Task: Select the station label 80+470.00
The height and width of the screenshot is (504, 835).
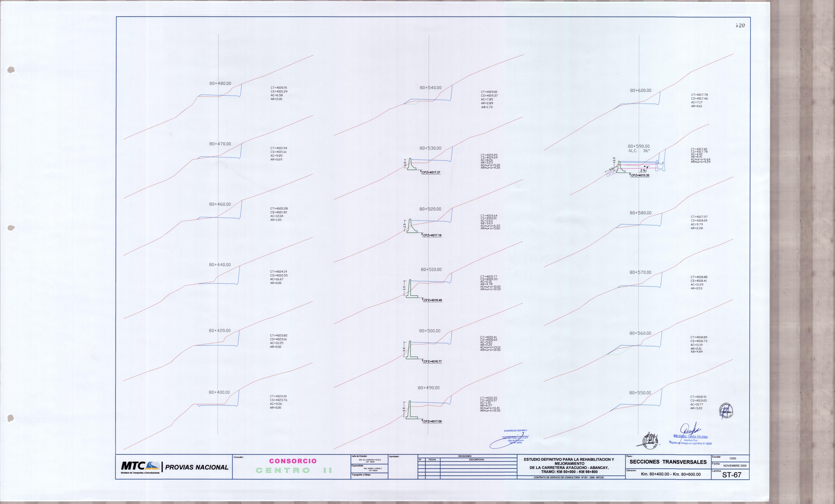Action: (x=220, y=144)
